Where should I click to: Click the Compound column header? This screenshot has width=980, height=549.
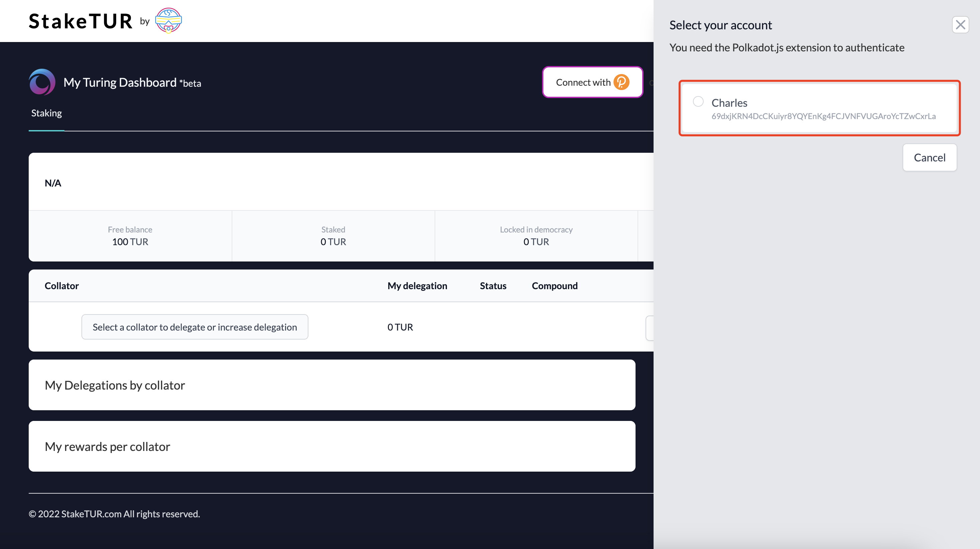pos(554,286)
